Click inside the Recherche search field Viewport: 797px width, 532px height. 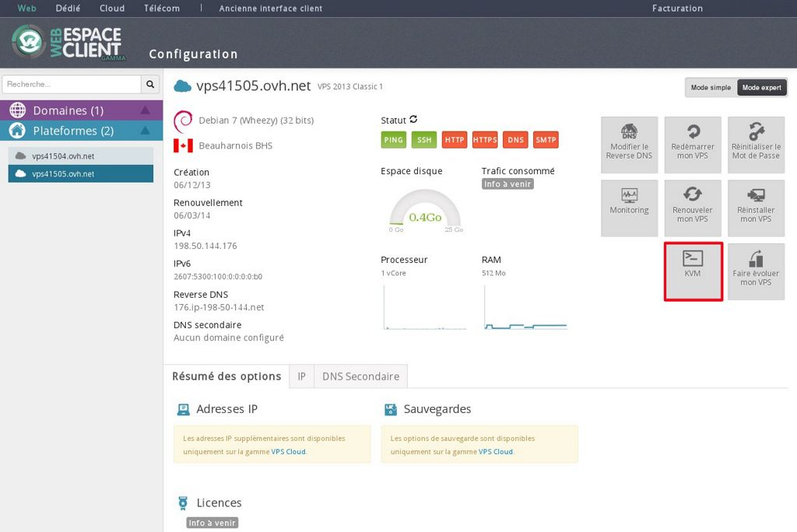point(70,83)
